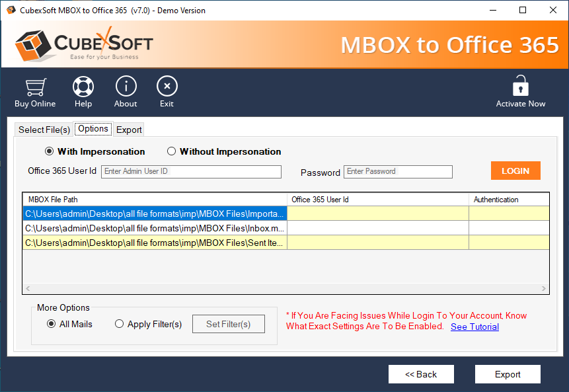Click the Buy Online cart icon

(35, 87)
